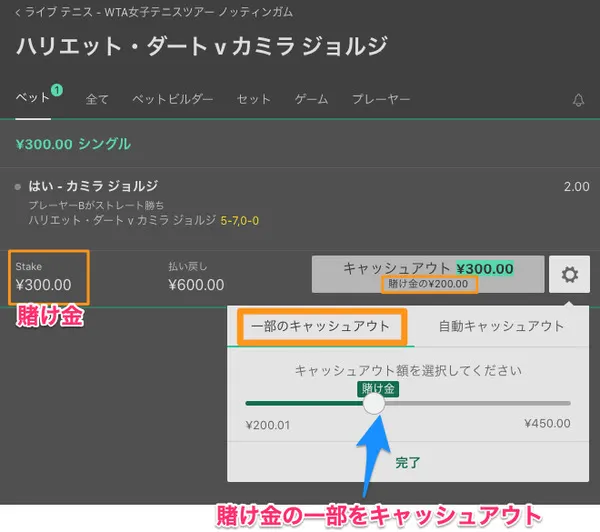Image resolution: width=600 pixels, height=532 pixels.
Task: Go to the セット tab
Action: 254,100
